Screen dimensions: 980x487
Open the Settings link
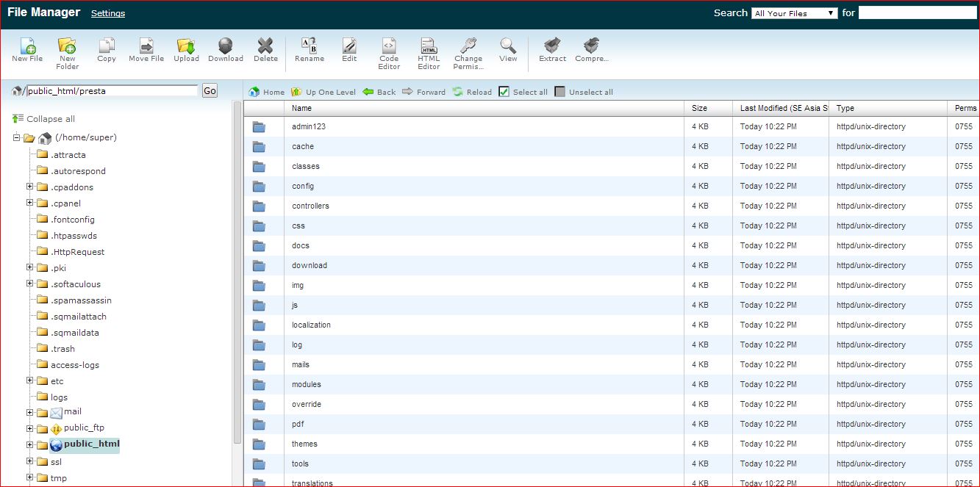coord(108,13)
